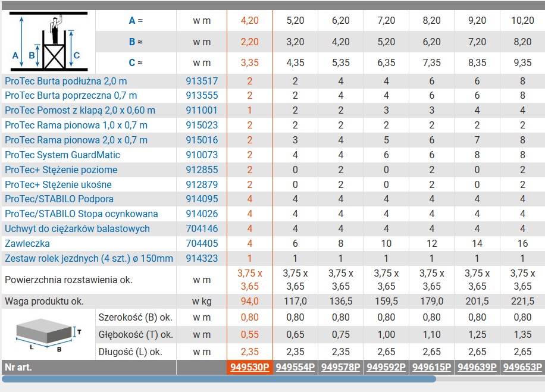
Task: Click part number 914026
Action: (202, 214)
